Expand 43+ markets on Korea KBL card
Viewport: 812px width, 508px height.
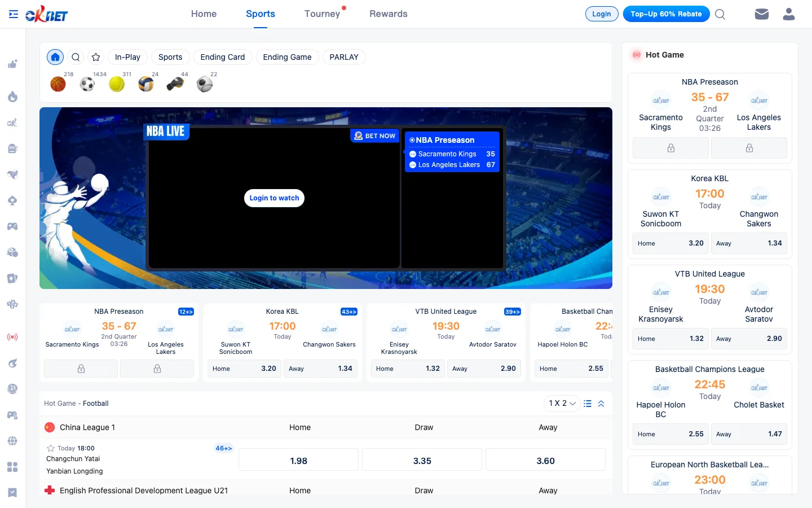coord(349,312)
